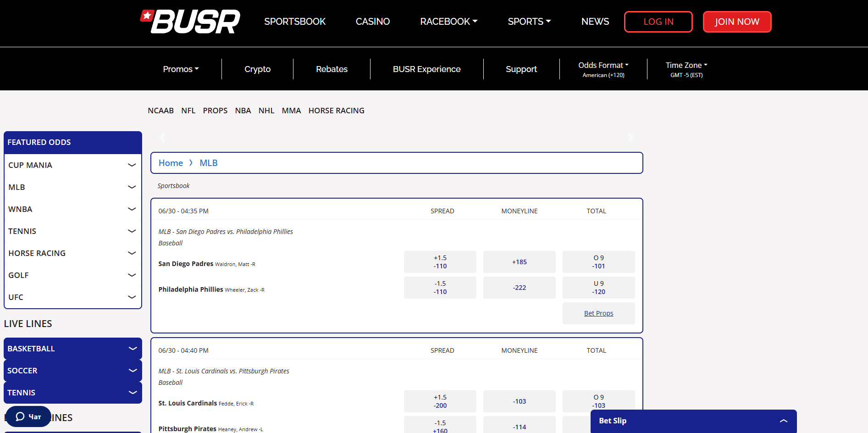Open the Promos dropdown

[181, 69]
